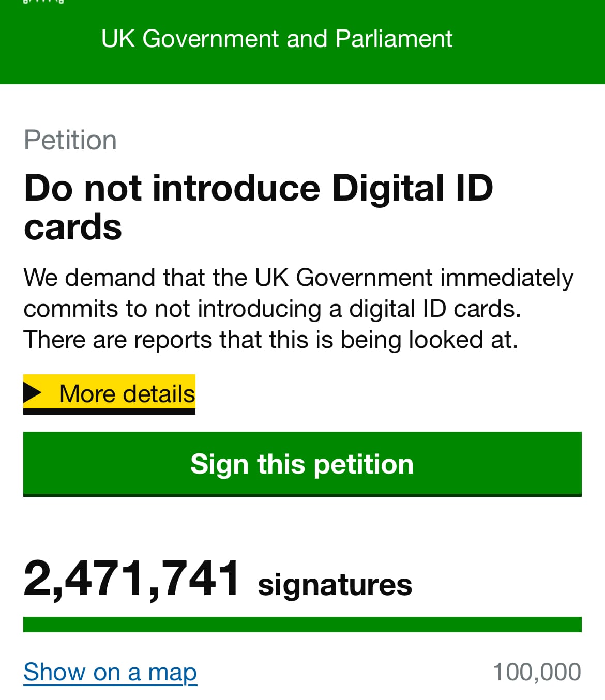Click the green signature progress bar
605x700 pixels.
302,624
